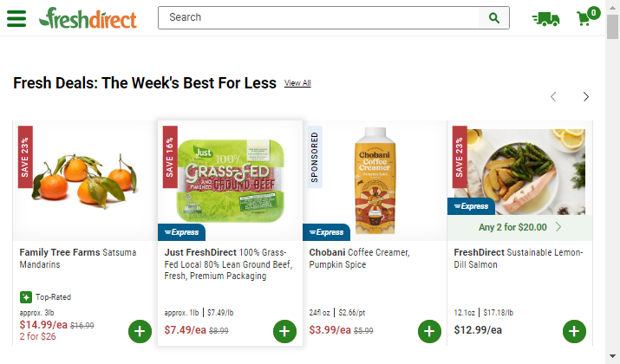Click the View All link

coord(297,83)
